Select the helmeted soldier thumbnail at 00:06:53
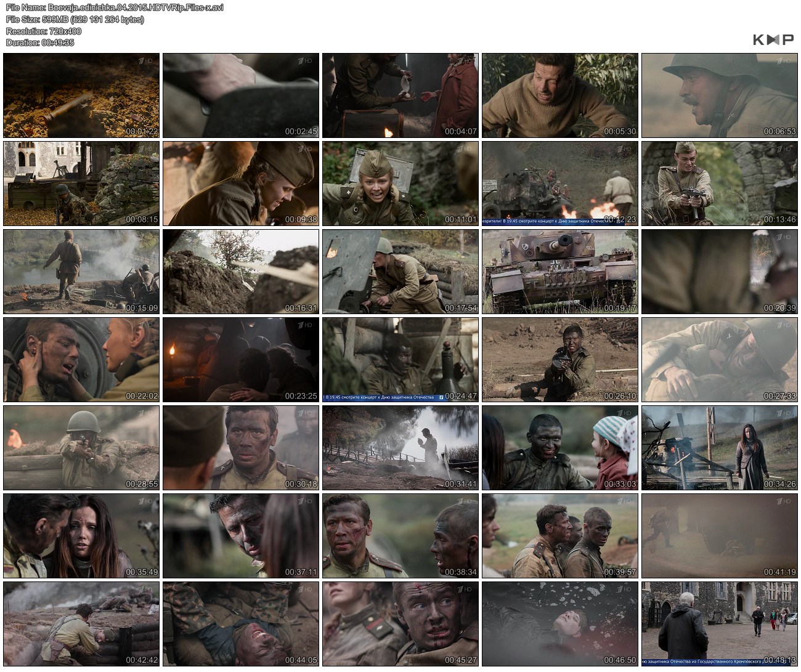The width and height of the screenshot is (801, 672). 719,95
